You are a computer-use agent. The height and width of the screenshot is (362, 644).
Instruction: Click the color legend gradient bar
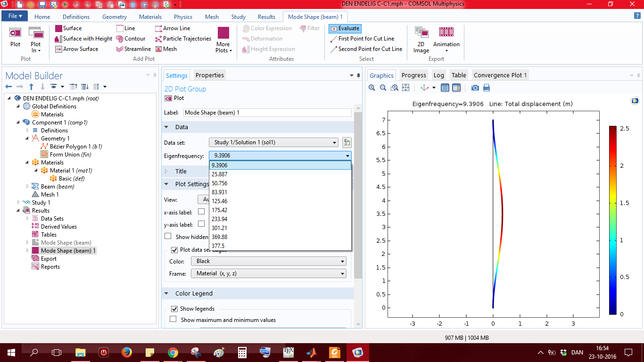[612, 220]
